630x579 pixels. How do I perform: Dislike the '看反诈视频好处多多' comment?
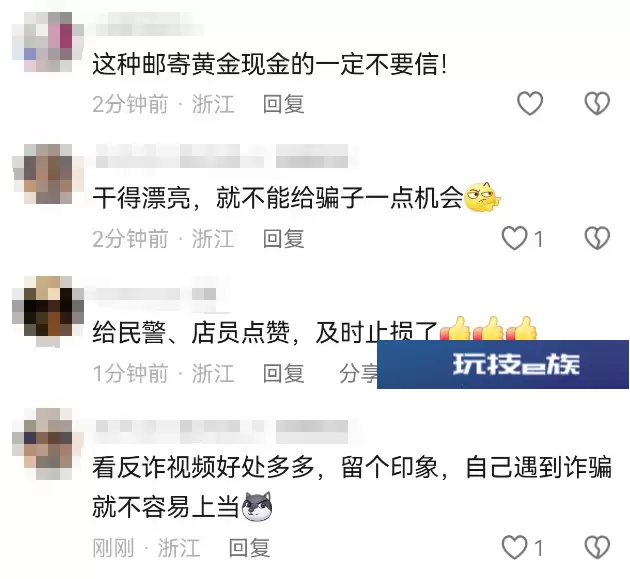point(597,547)
